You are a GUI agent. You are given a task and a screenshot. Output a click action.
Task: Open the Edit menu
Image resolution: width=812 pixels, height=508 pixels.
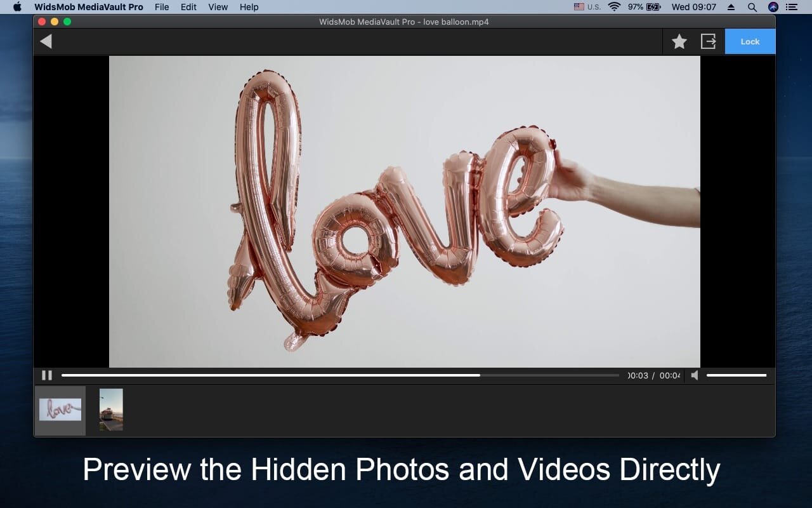point(188,7)
